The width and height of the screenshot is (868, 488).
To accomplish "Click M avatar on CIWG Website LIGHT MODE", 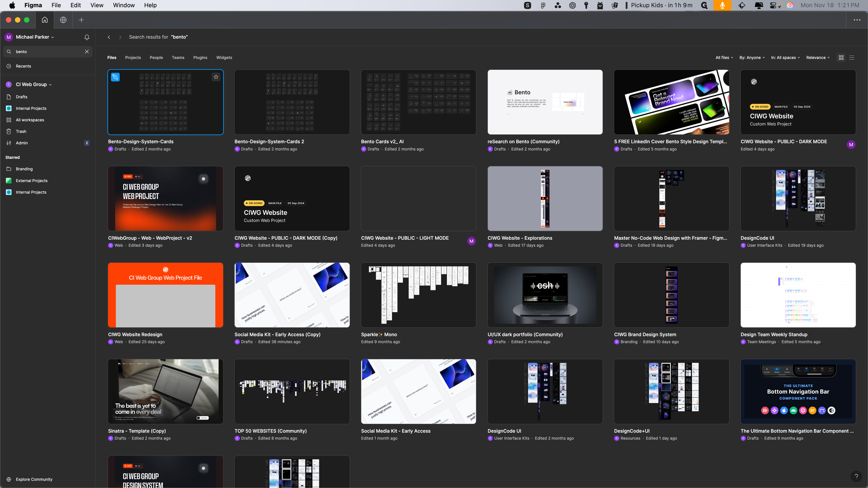I will (x=471, y=241).
